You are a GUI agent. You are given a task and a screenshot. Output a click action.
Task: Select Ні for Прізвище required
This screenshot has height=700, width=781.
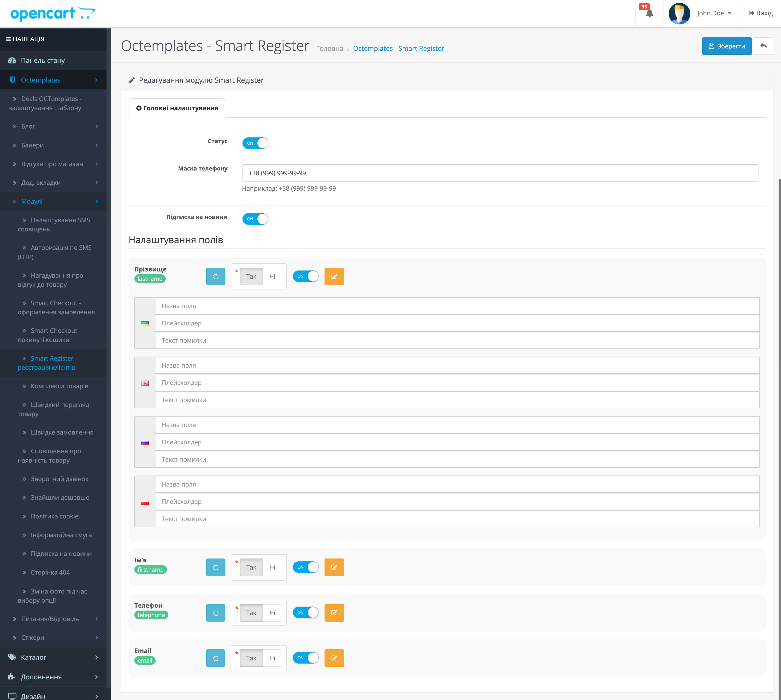(x=272, y=276)
